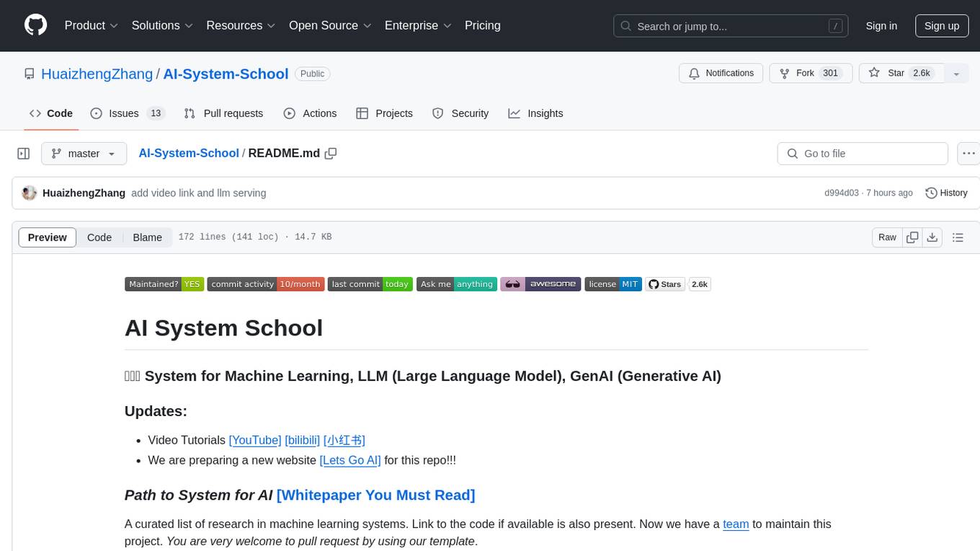
Task: Click the last commit today badge
Action: click(370, 284)
